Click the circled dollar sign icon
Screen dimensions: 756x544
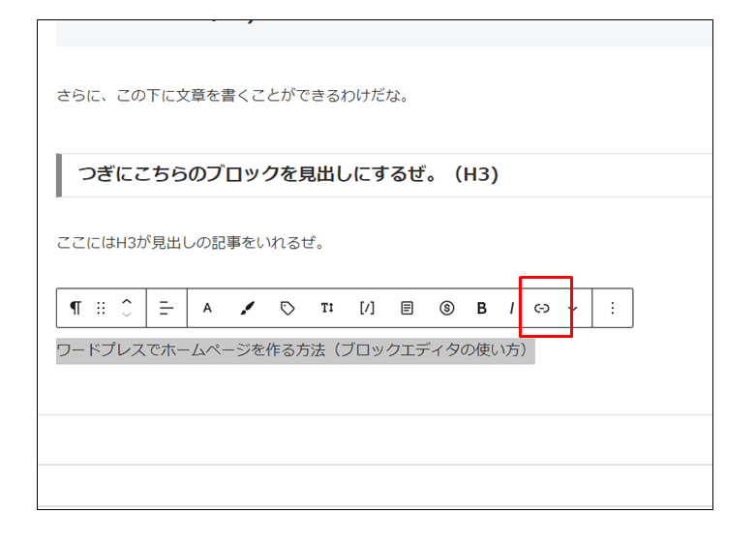447,308
